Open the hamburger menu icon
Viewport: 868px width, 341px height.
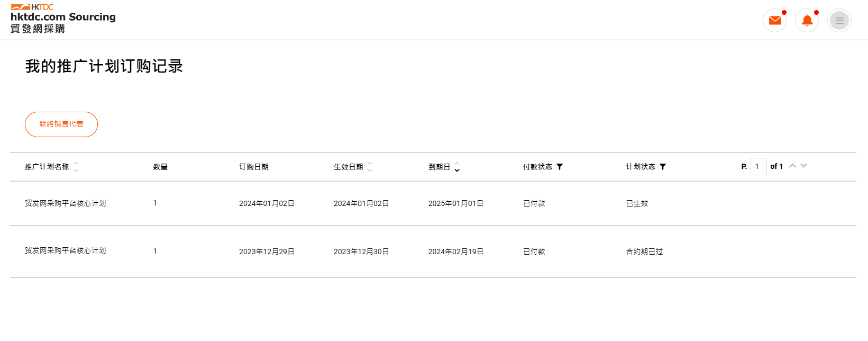[x=839, y=21]
